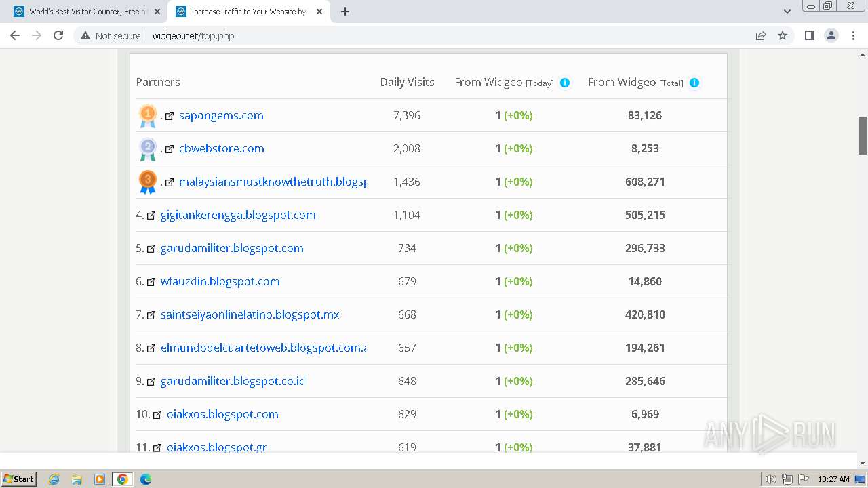Viewport: 868px width, 488px height.
Task: Select the 608,271 total value
Action: click(x=645, y=182)
